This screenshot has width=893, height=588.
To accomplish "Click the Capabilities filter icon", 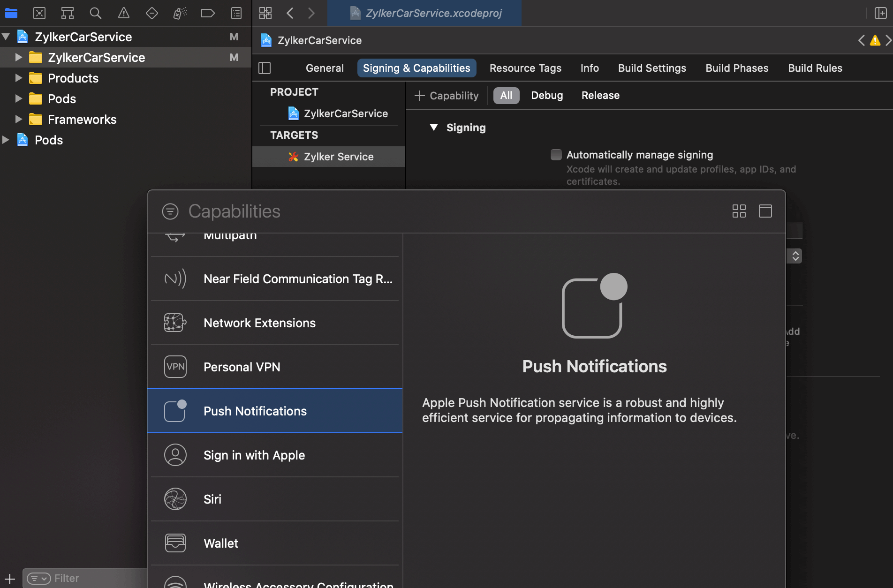I will (x=170, y=211).
